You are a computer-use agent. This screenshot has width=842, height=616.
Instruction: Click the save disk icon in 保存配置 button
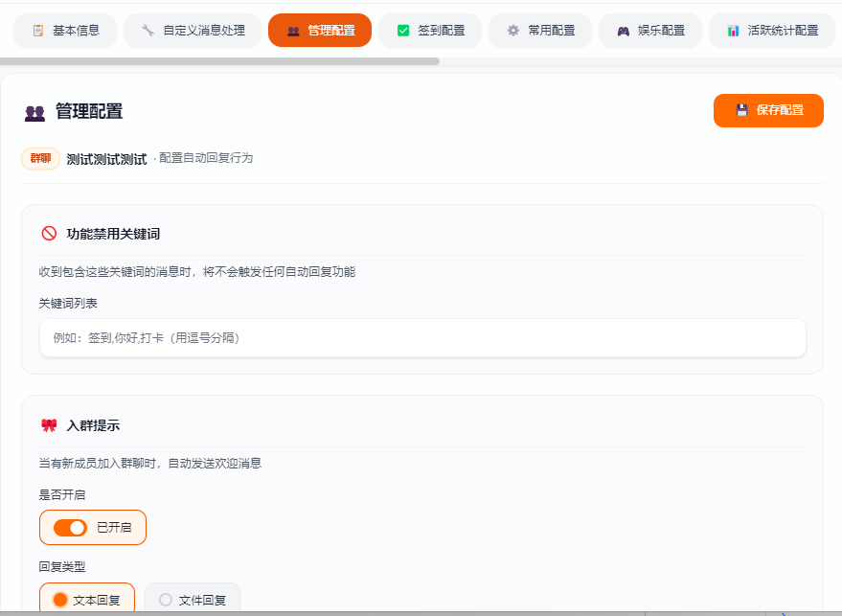[x=741, y=110]
